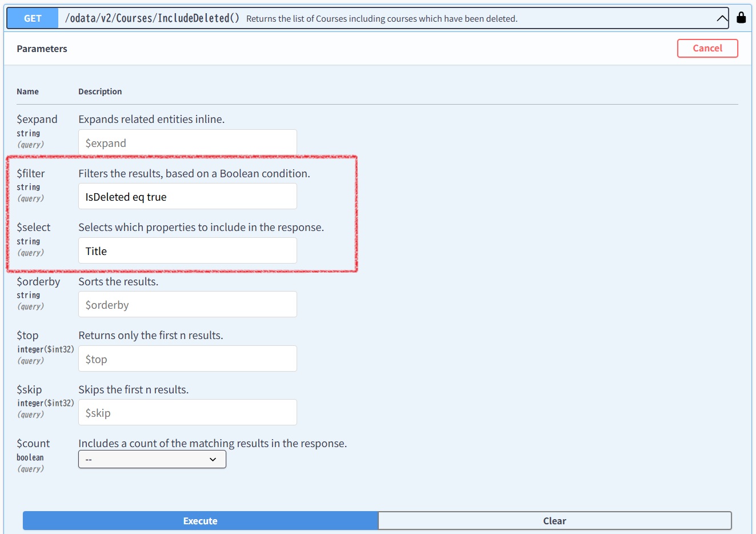Focus the $expand input field
The height and width of the screenshot is (534, 756).
pos(187,142)
